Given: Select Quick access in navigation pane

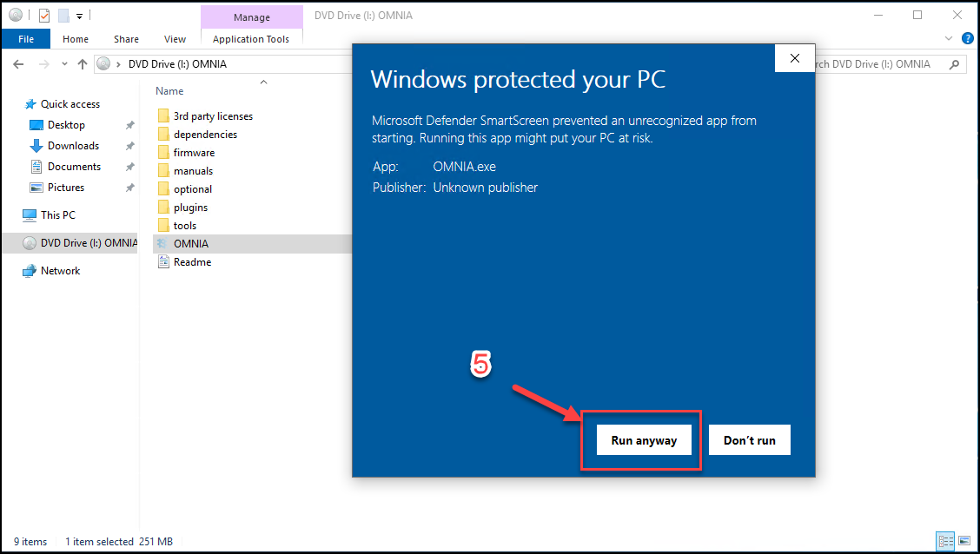Looking at the screenshot, I should [70, 104].
